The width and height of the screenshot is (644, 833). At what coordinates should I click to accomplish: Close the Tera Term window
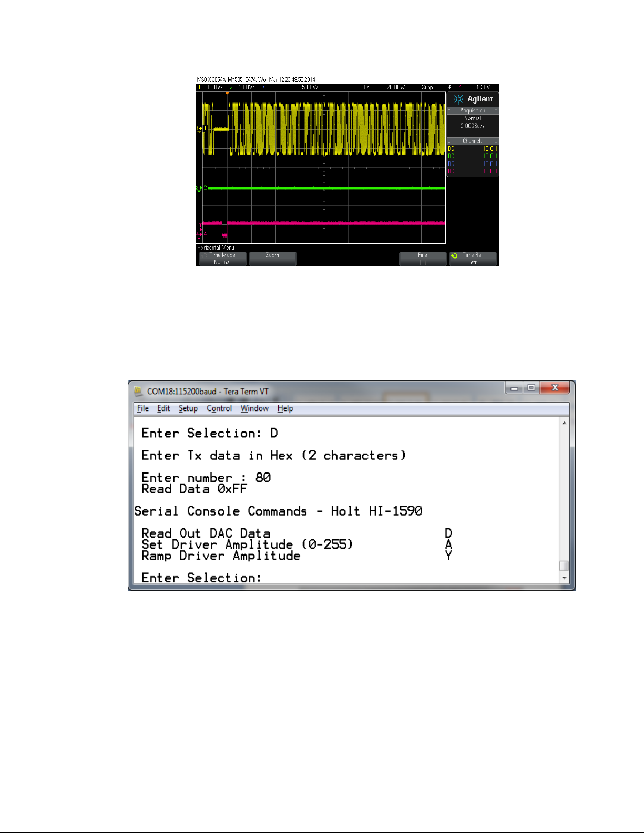555,388
